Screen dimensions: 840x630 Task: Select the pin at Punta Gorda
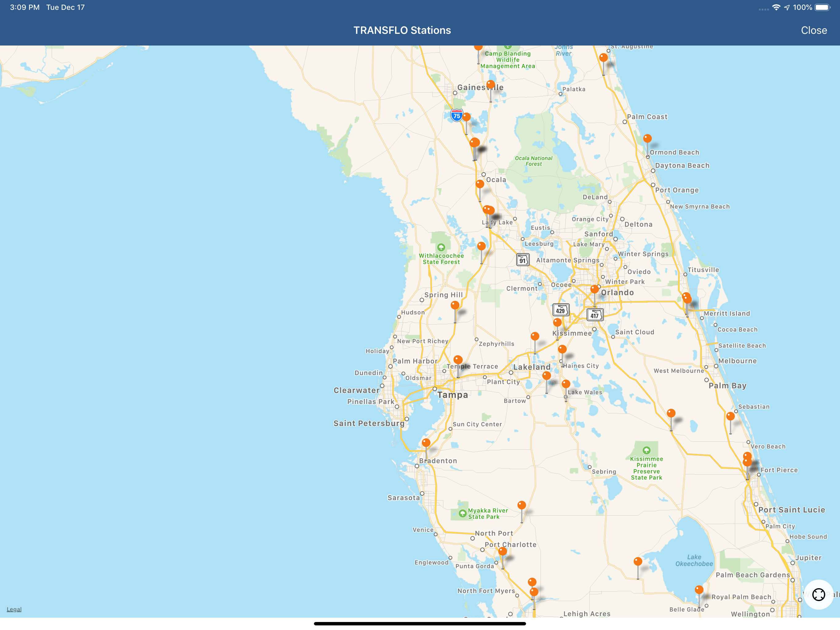point(502,551)
